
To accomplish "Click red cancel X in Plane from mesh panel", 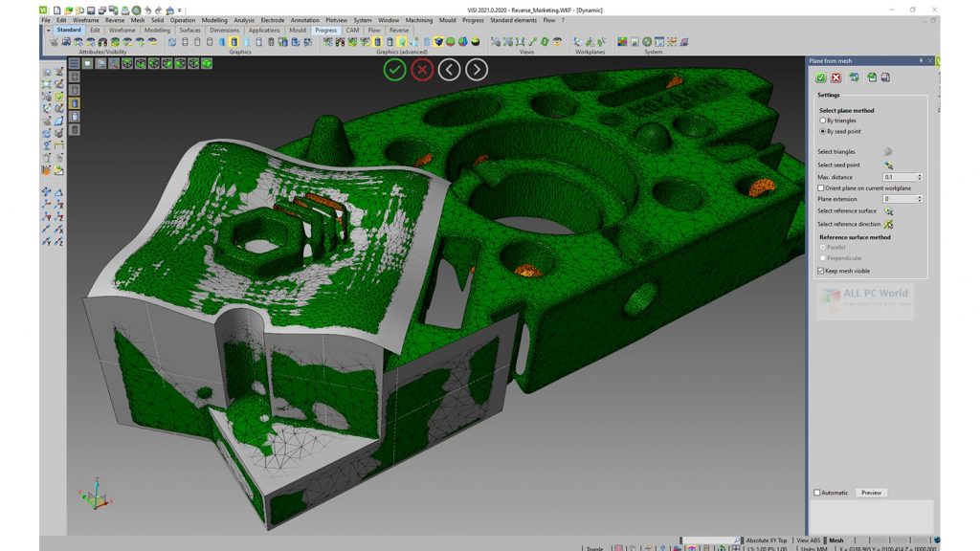I will click(x=836, y=77).
